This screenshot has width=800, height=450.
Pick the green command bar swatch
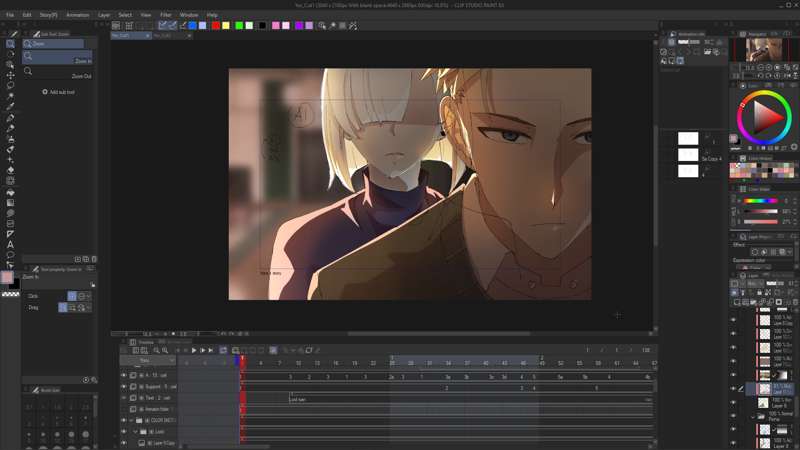(x=239, y=26)
